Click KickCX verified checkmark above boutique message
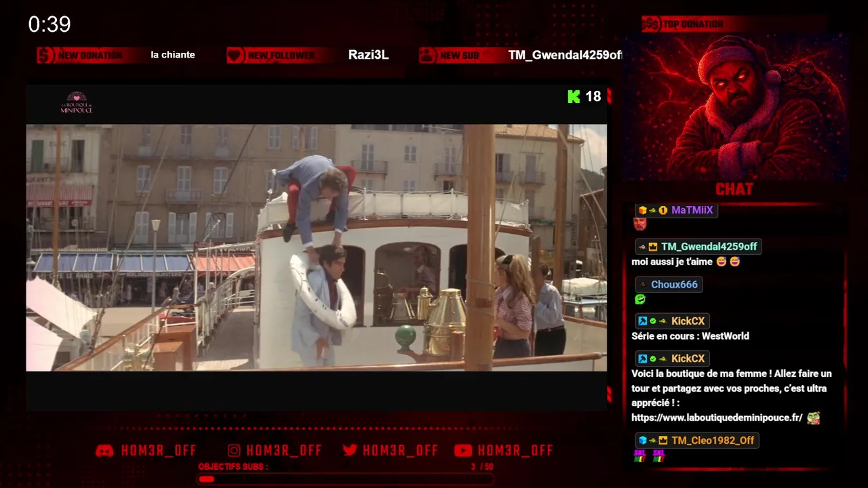Screen dimensions: 868x488 coord(653,359)
